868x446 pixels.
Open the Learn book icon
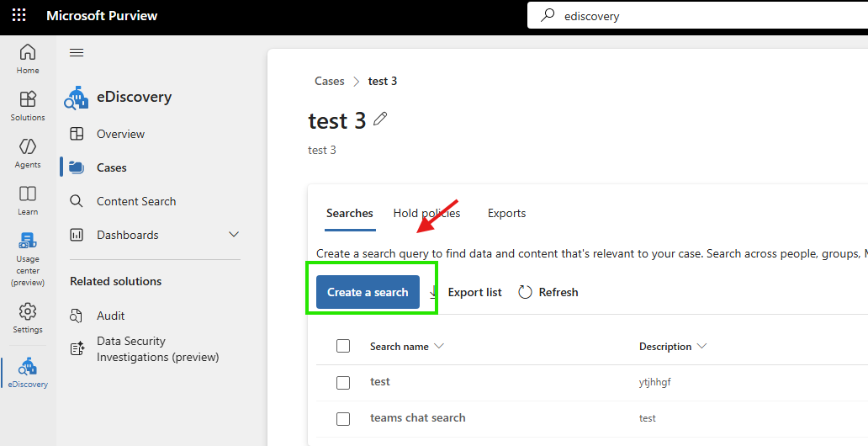tap(28, 200)
